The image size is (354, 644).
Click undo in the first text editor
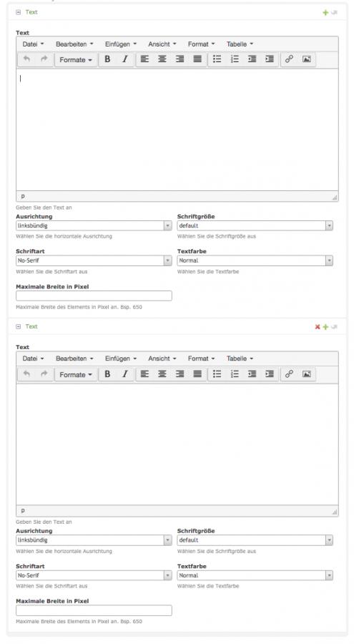coord(26,59)
